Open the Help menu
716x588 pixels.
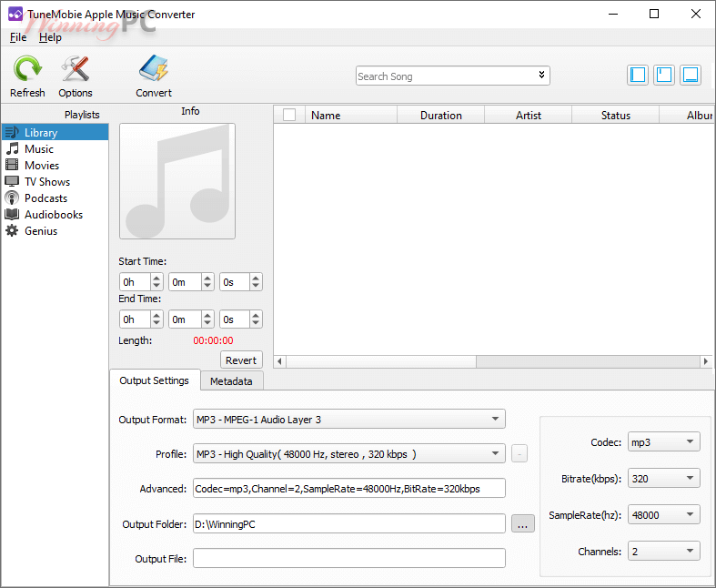tap(50, 37)
